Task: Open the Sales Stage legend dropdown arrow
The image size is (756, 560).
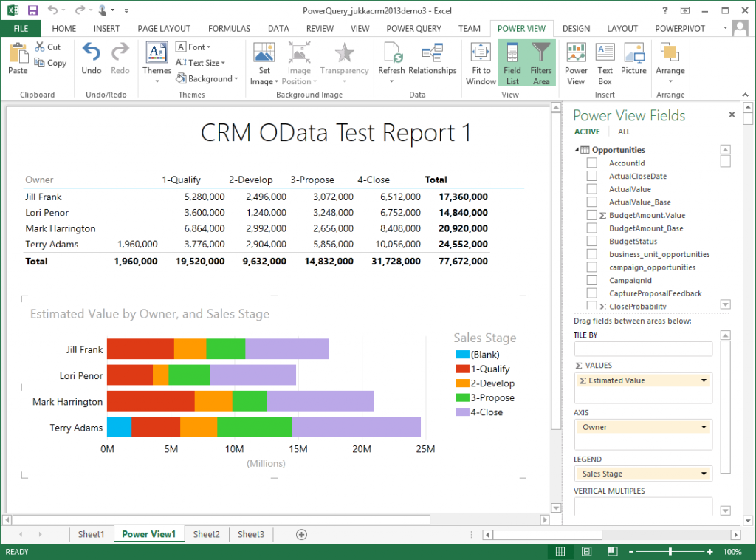Action: [704, 474]
